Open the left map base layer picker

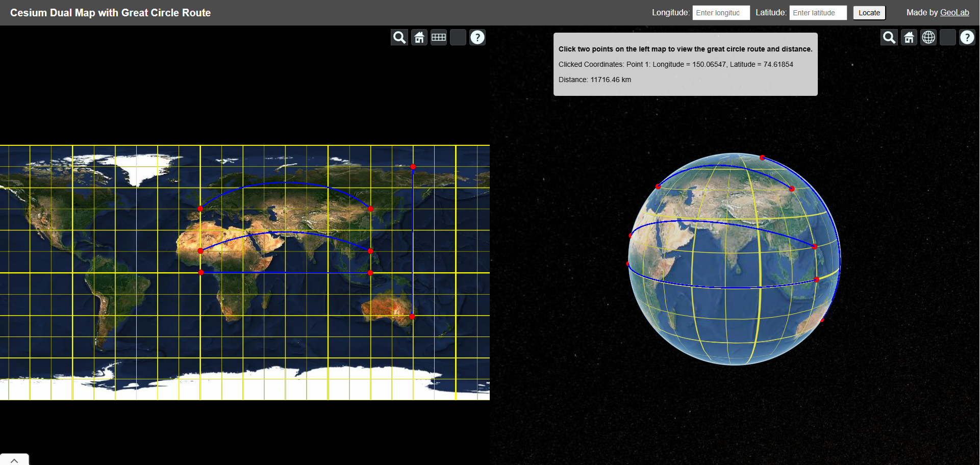coord(458,37)
